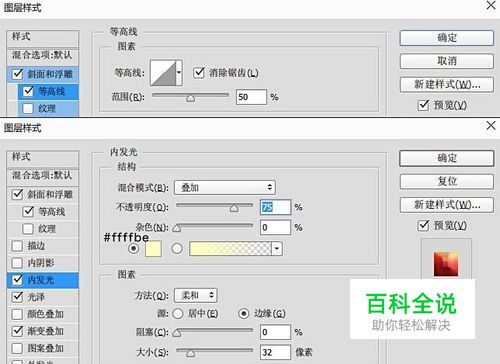Select 样式 header in bottom dialog
The height and width of the screenshot is (364, 500).
pos(42,157)
